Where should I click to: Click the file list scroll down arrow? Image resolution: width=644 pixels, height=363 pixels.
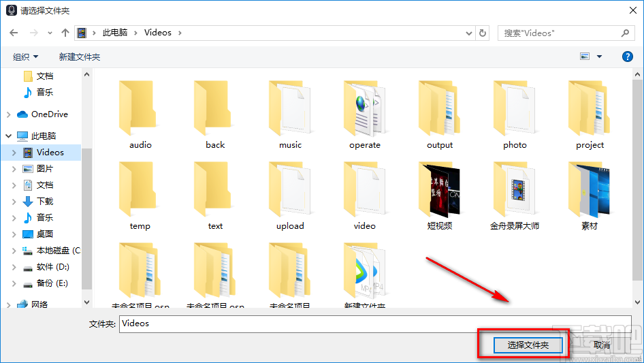pos(637,302)
